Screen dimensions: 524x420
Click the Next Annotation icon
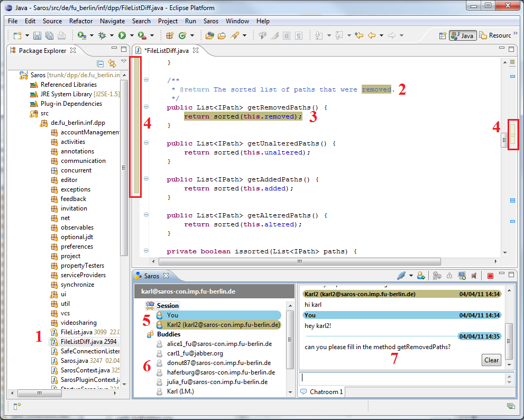pyautogui.click(x=319, y=35)
